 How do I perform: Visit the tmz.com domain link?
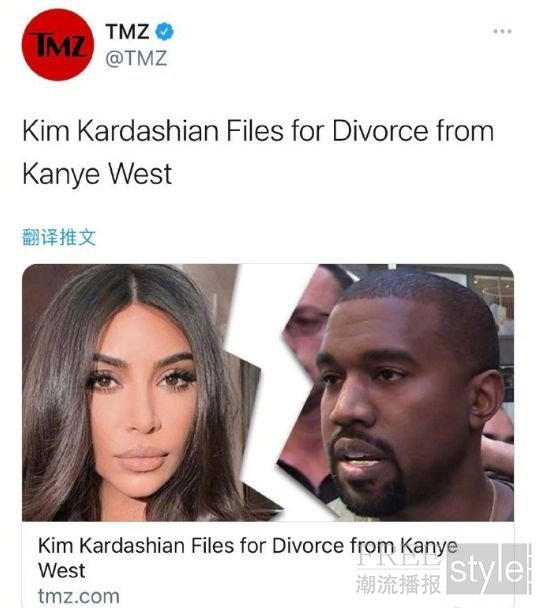pyautogui.click(x=79, y=596)
